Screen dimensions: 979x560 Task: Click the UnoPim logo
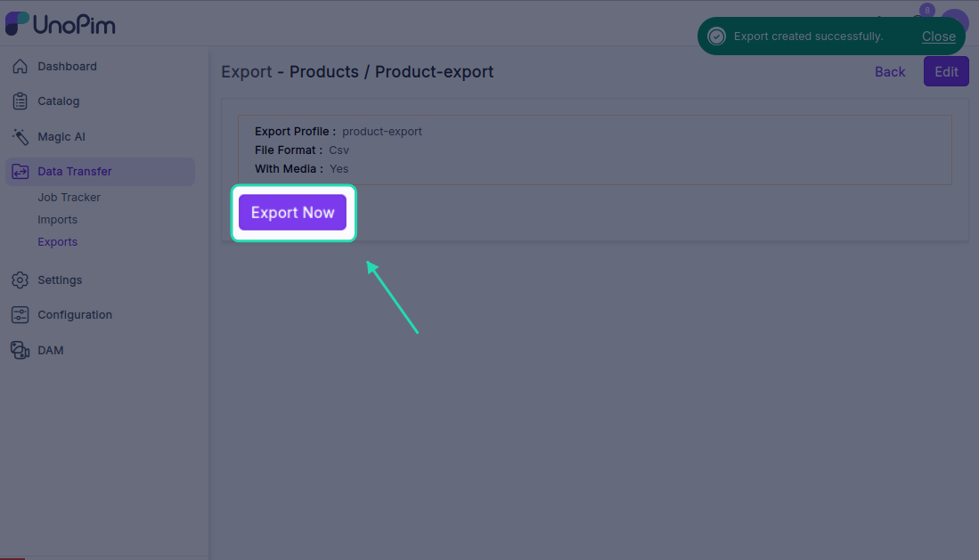pos(61,24)
